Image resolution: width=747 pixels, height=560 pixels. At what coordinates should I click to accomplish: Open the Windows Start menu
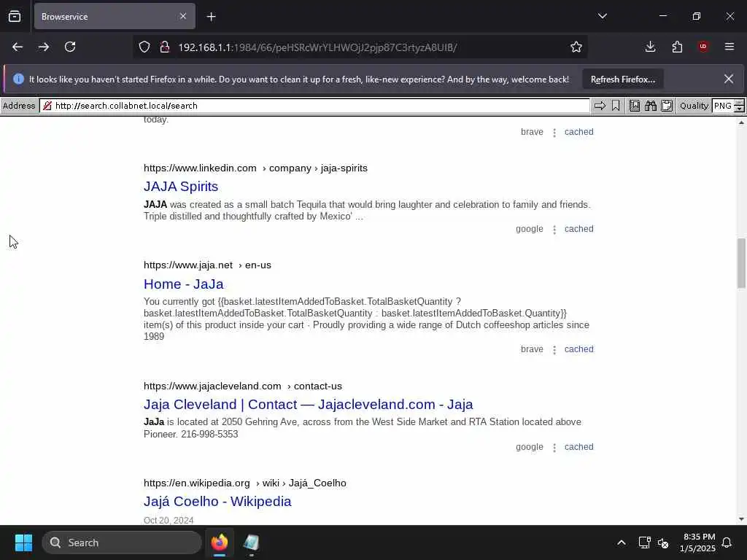pyautogui.click(x=23, y=542)
